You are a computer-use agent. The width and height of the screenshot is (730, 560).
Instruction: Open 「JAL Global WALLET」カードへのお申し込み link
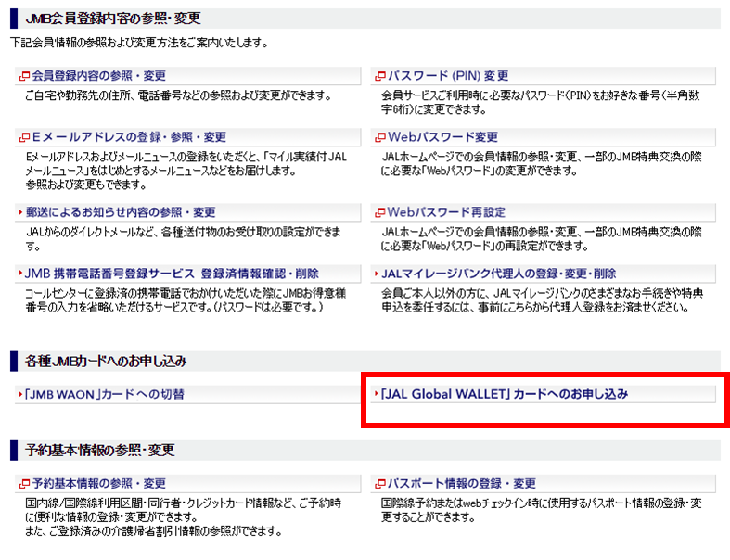click(x=505, y=394)
